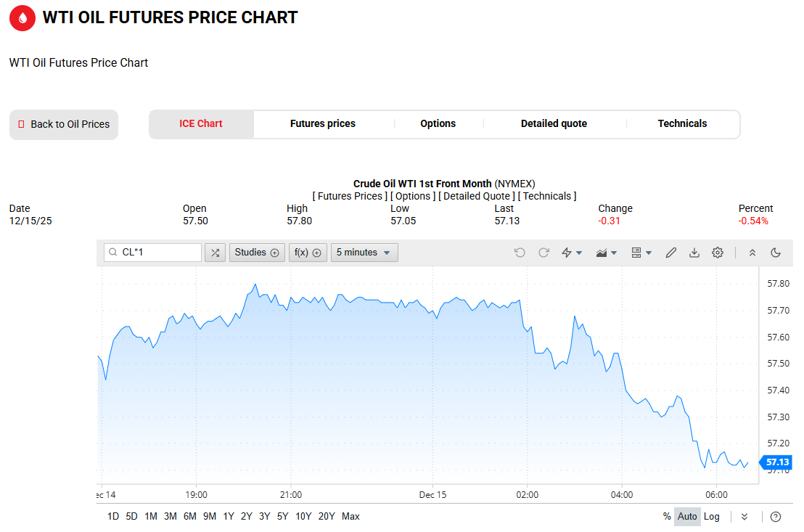Expand the lightning events dropdown
Screen dimensions: 804x532
(572, 253)
